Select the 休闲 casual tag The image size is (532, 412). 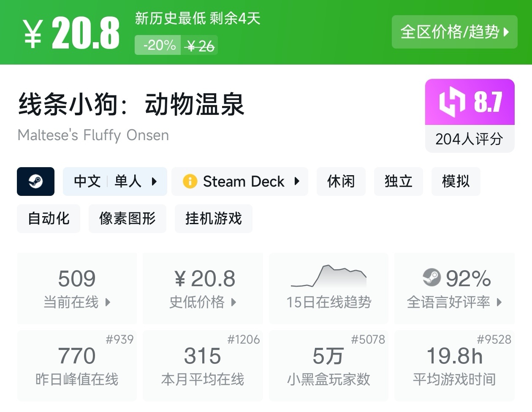[341, 182]
